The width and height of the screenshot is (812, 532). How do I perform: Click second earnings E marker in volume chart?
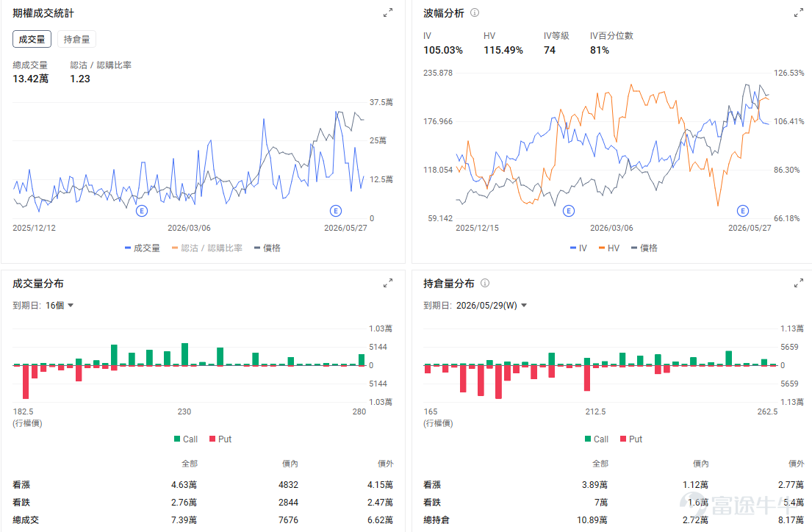coord(336,211)
